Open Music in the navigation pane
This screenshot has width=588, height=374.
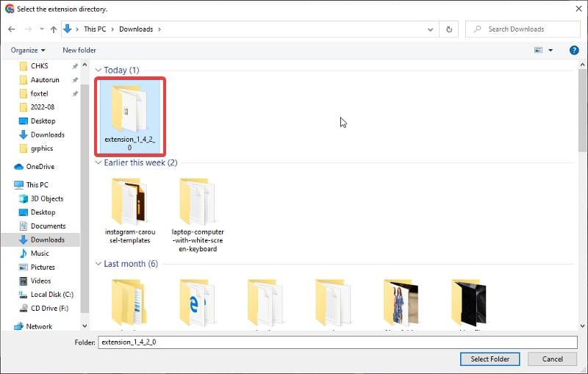40,253
